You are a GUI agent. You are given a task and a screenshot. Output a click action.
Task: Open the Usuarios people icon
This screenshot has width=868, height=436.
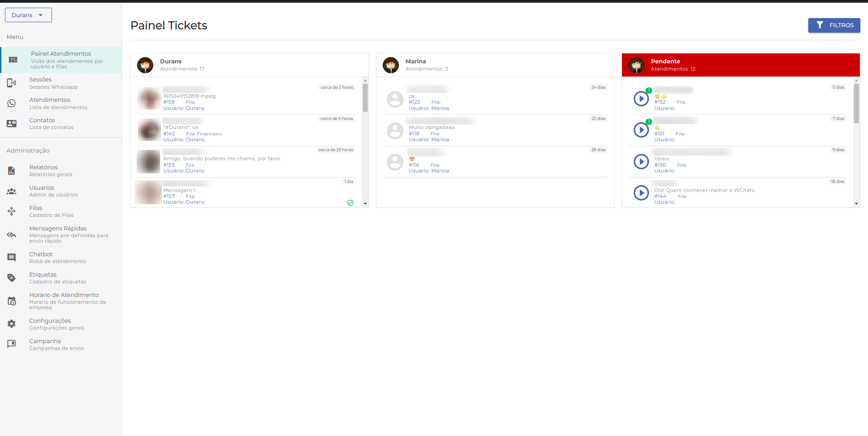11,192
